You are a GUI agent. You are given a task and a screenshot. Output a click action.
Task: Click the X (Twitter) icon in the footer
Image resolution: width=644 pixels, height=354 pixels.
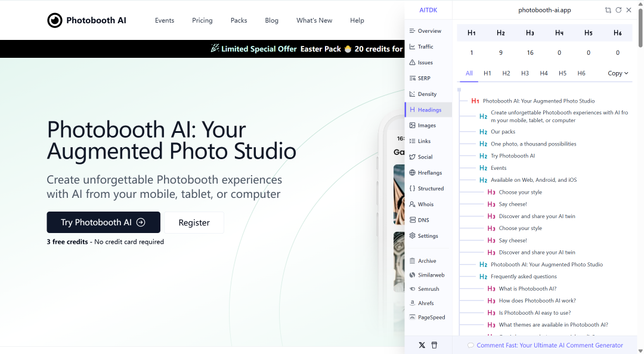(x=422, y=345)
